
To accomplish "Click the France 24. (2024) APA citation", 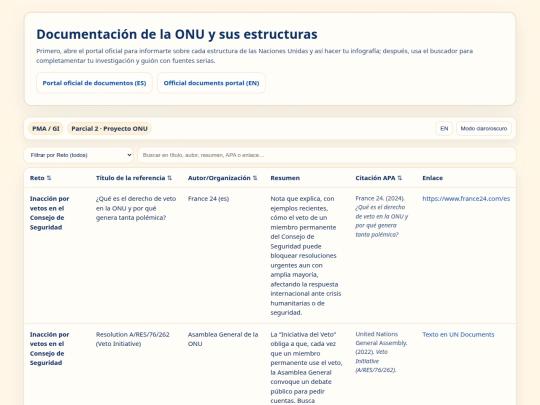I will (382, 216).
